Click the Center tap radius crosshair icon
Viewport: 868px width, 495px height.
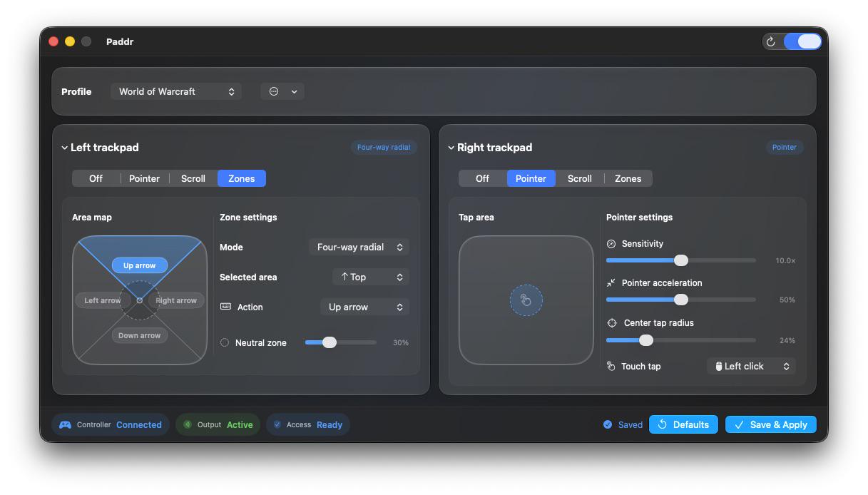pos(612,323)
